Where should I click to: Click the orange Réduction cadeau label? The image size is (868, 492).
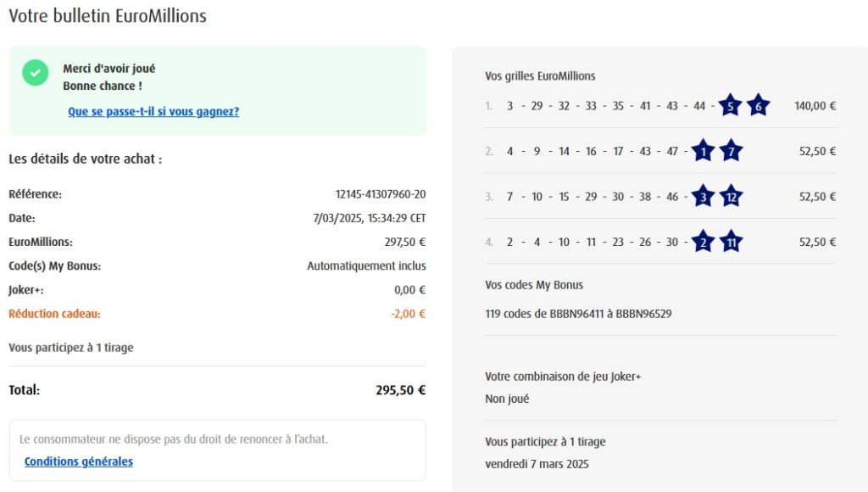click(54, 314)
